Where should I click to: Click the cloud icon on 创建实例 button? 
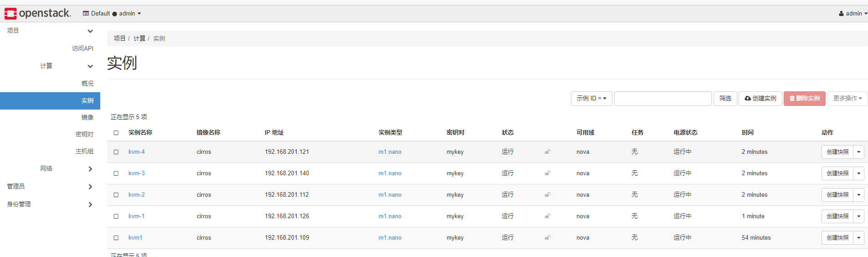[748, 99]
